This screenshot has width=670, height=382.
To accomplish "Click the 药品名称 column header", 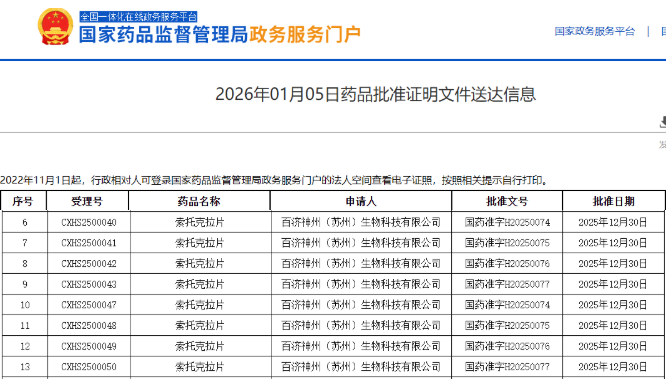I will point(199,201).
